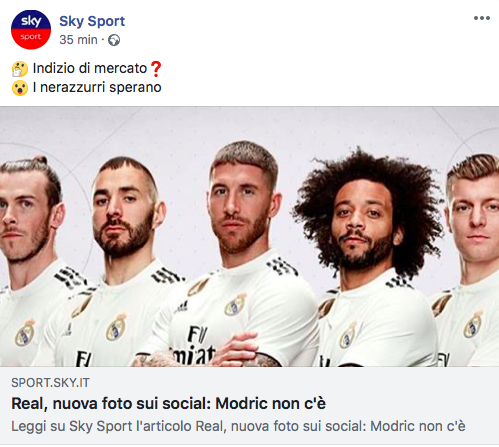Open the 35 min timestamp link
Image resolution: width=499 pixels, height=447 pixels.
(x=78, y=40)
